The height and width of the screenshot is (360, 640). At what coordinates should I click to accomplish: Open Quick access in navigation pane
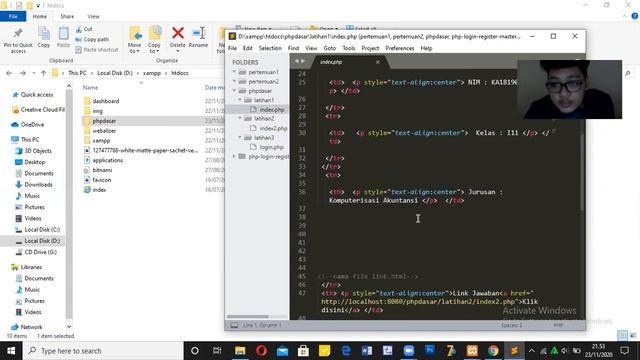(x=36, y=95)
